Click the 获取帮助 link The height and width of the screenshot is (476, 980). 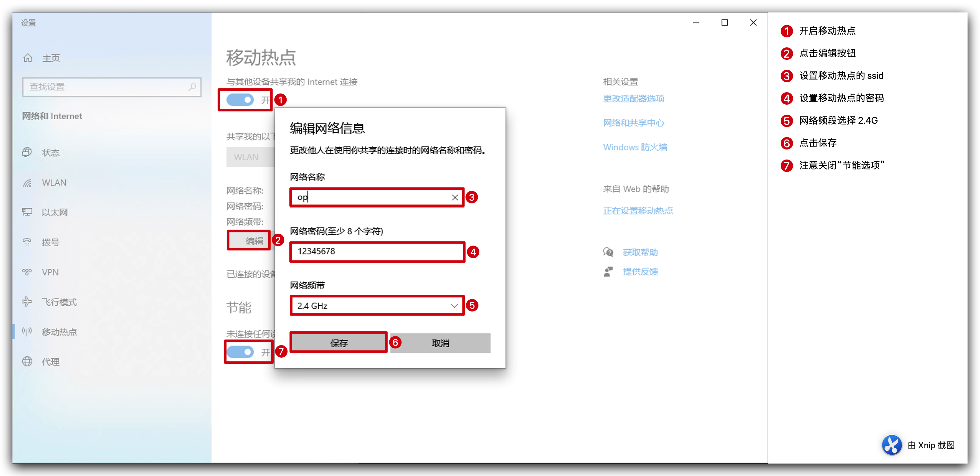pyautogui.click(x=640, y=252)
